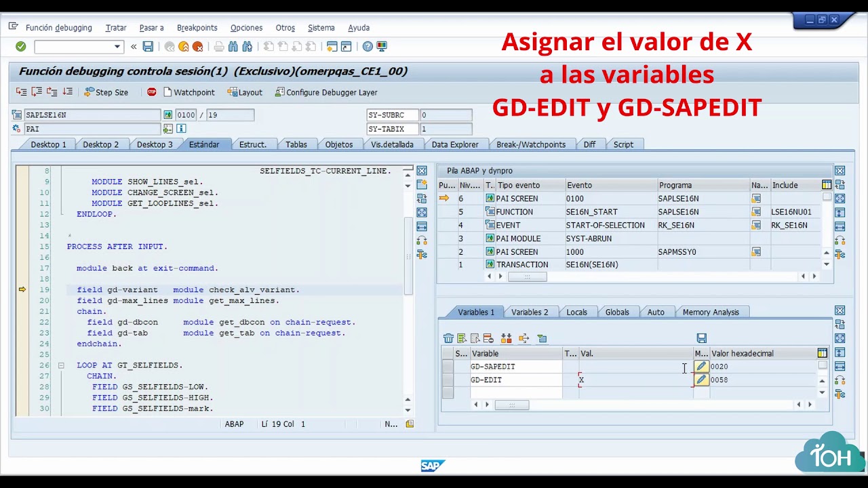The image size is (868, 488).
Task: Click the blue Help question-mark icon
Action: click(368, 47)
